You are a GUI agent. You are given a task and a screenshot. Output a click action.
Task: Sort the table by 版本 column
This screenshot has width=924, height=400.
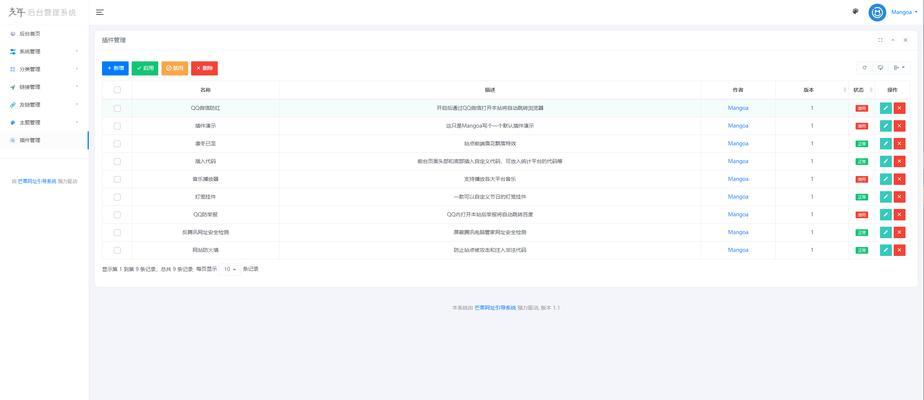coord(811,90)
